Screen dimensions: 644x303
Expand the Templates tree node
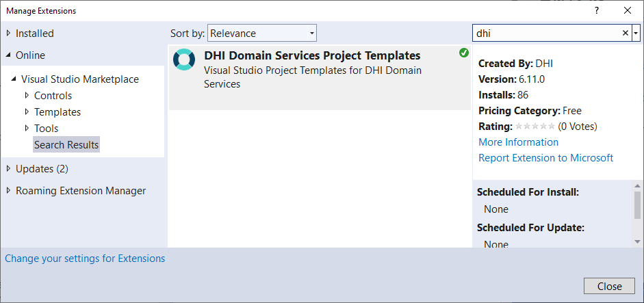pos(27,111)
